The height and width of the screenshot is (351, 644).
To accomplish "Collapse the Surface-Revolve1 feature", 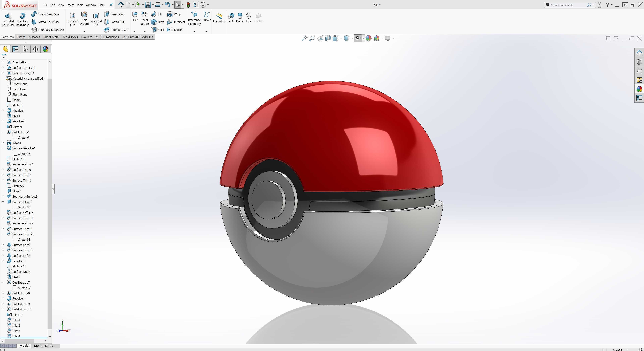I will tap(3, 148).
